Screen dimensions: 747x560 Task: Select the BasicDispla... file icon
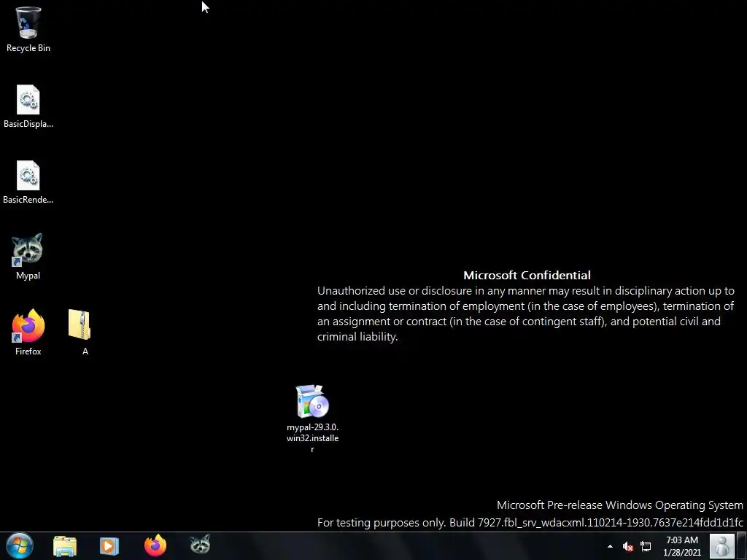28,106
